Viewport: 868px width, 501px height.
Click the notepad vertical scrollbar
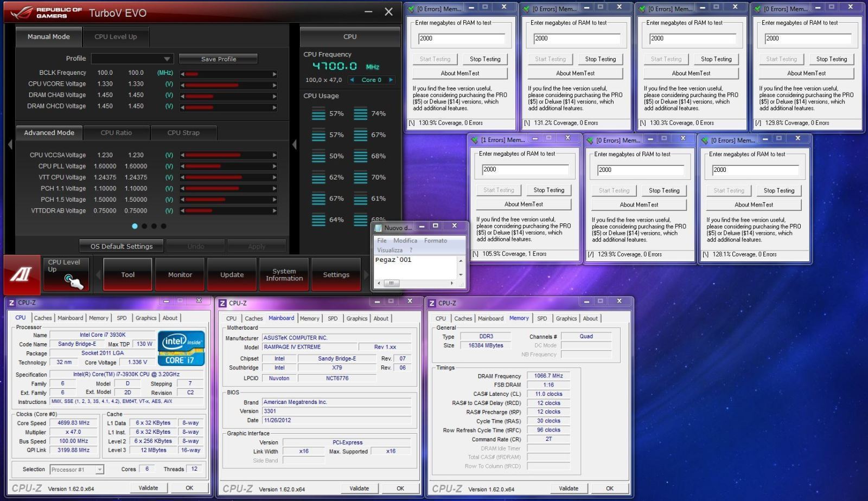461,267
